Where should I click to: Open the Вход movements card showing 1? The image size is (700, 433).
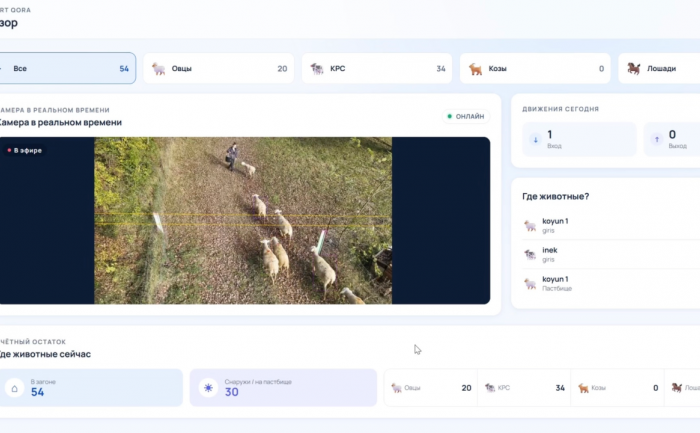point(579,139)
